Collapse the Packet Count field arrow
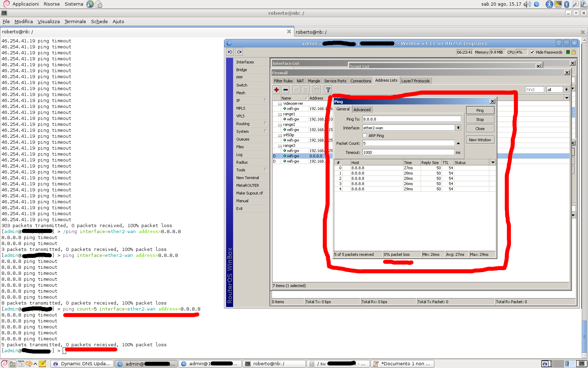This screenshot has width=588, height=368. coord(458,143)
